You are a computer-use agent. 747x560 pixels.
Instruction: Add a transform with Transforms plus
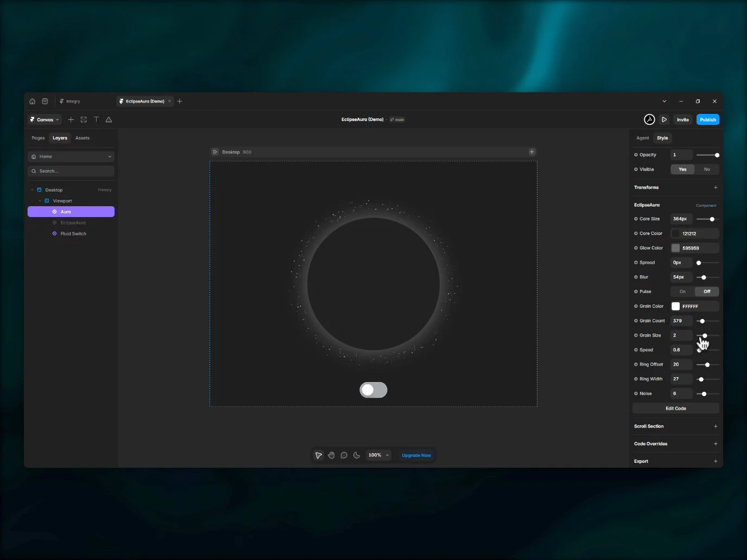click(x=716, y=188)
